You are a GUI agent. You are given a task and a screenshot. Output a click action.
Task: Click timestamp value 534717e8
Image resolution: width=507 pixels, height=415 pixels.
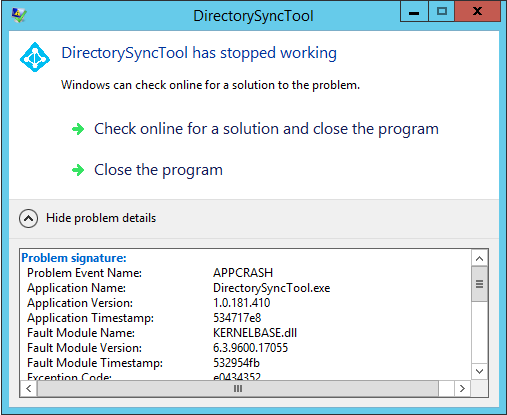pyautogui.click(x=237, y=318)
